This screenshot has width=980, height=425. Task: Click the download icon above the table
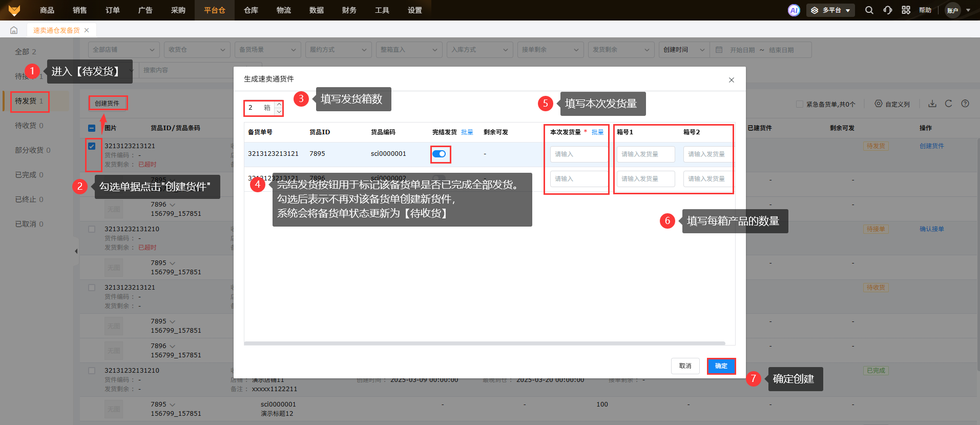pos(932,104)
